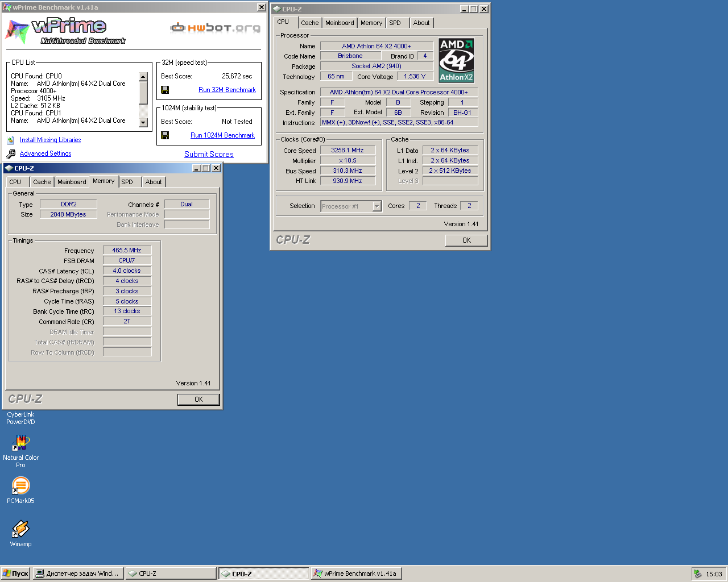Screen dimensions: 728x582
Task: Click the Code Name Brisbane field
Action: 350,56
